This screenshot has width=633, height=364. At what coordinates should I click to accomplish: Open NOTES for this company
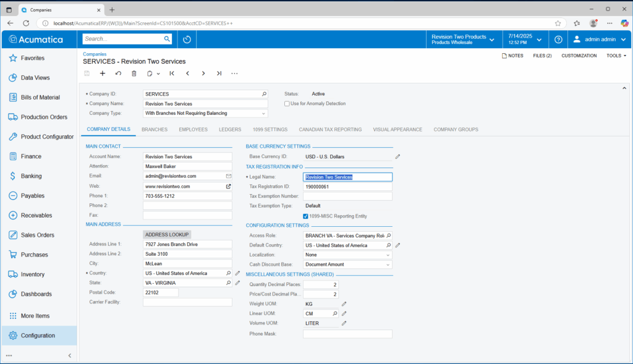(x=512, y=56)
